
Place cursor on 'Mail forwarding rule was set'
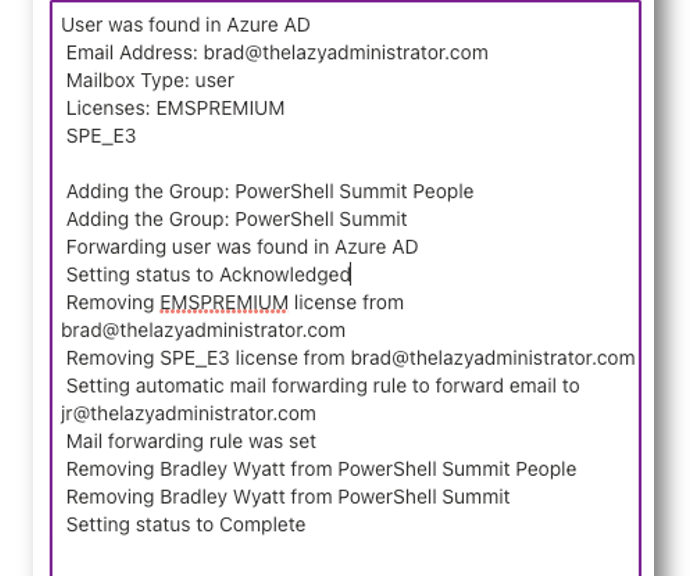coord(191,441)
